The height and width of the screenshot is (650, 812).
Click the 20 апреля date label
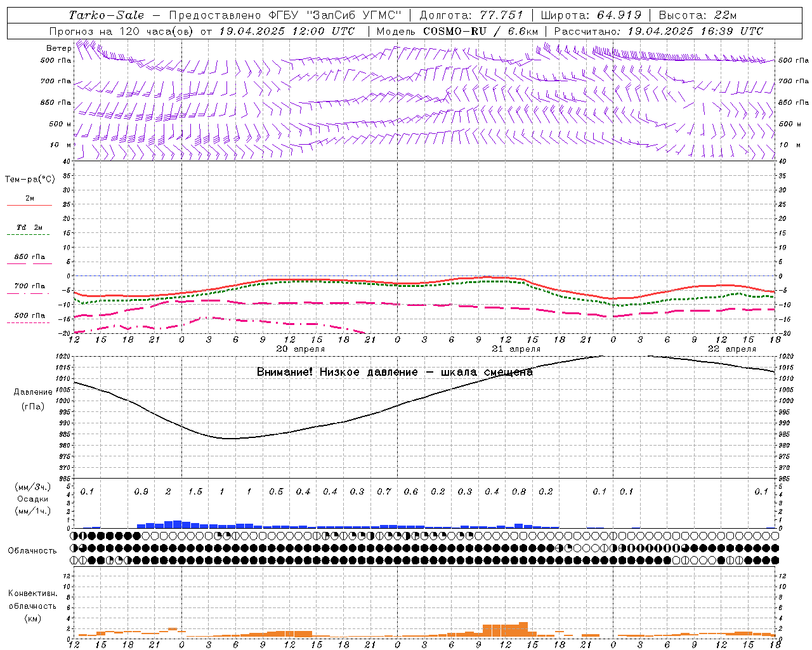300,349
